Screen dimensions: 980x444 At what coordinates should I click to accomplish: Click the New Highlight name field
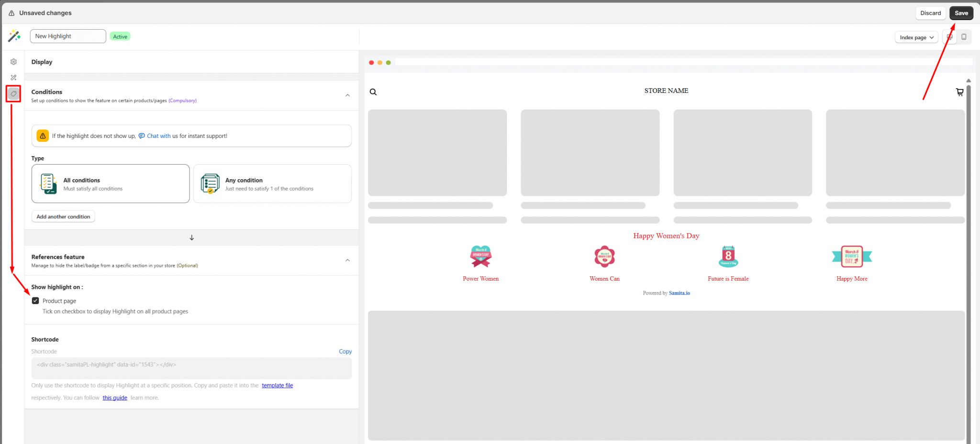(x=68, y=36)
